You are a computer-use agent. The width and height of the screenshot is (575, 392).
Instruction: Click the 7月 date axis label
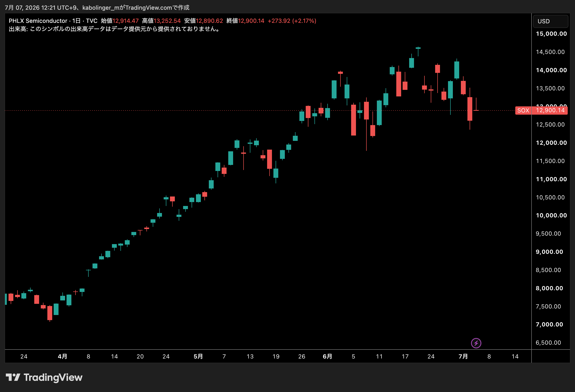pos(463,356)
